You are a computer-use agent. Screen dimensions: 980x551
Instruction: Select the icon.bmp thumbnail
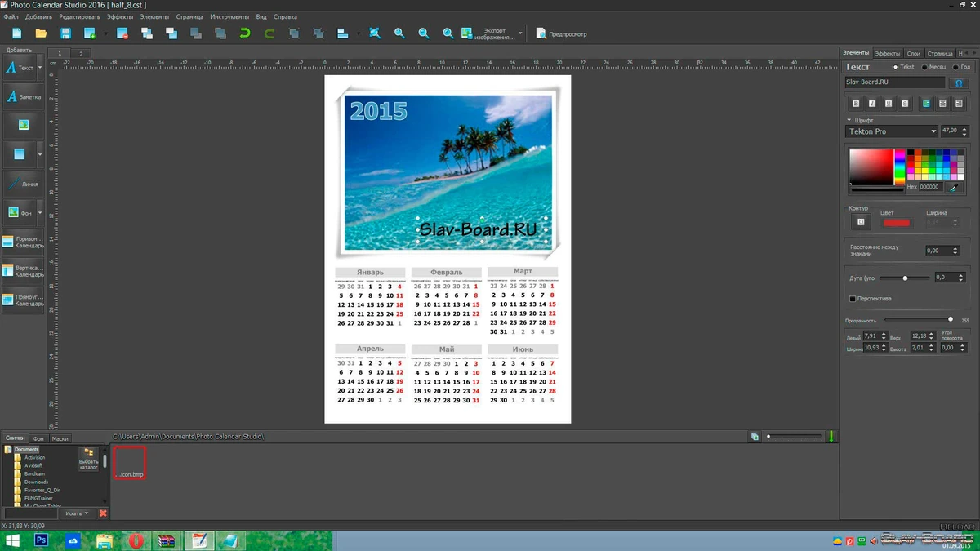[129, 462]
